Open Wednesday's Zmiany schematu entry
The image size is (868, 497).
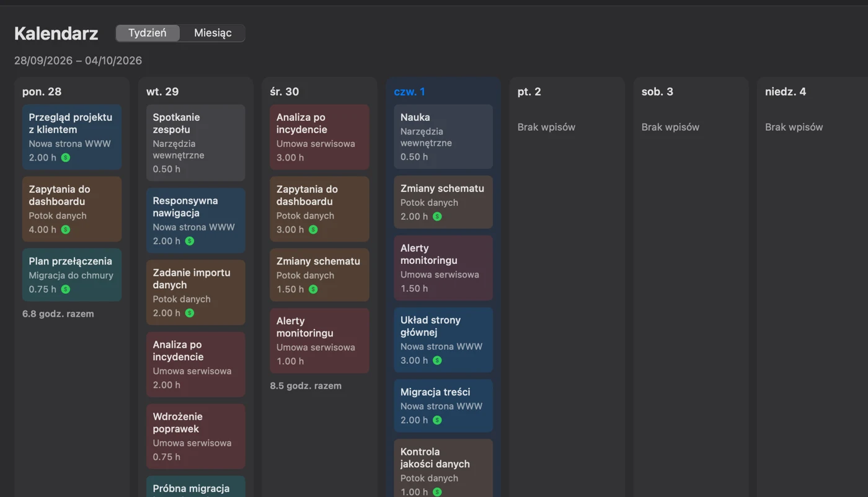click(319, 275)
